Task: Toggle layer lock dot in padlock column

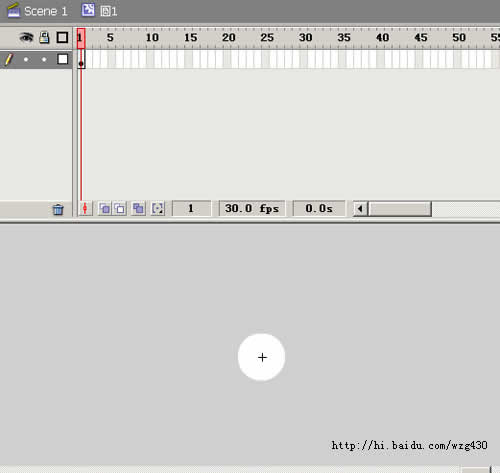Action: click(44, 60)
